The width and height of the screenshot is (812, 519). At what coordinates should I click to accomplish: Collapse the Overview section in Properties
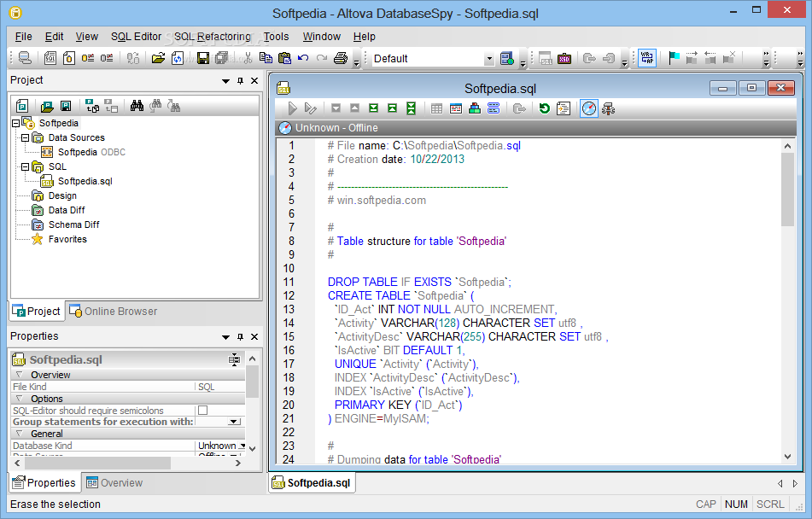[x=19, y=375]
